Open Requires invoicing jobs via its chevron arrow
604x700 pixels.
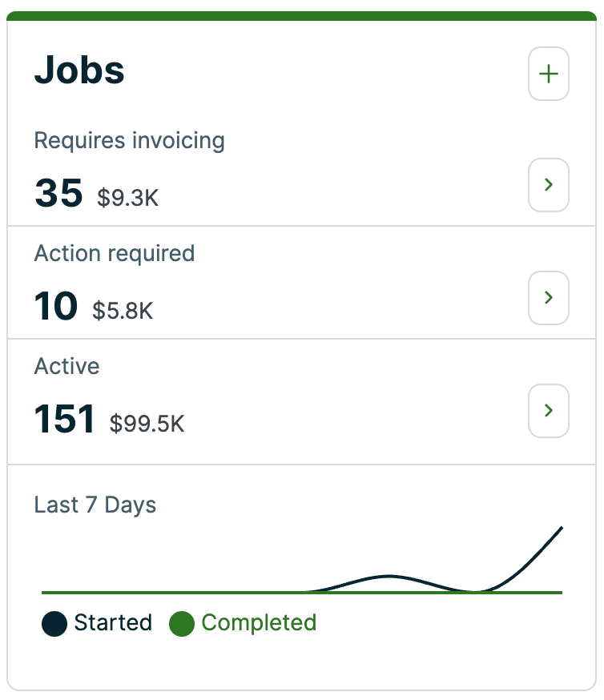click(x=549, y=185)
